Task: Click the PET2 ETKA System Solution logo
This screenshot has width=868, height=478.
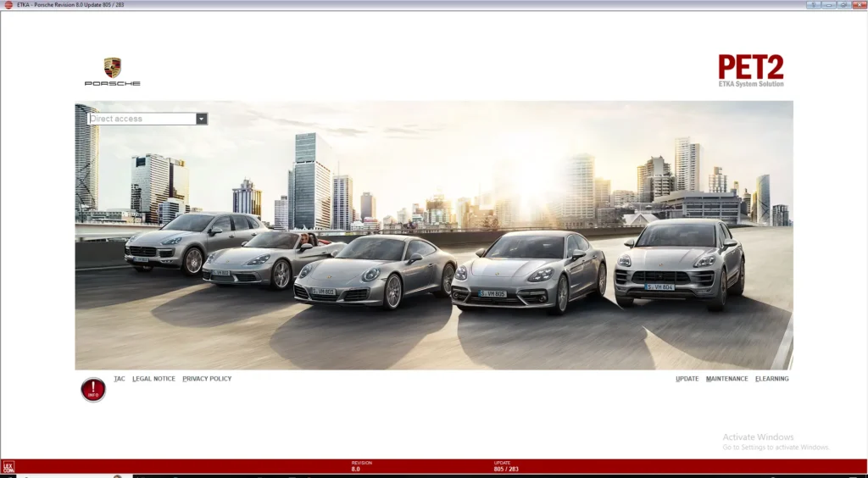Action: click(751, 70)
